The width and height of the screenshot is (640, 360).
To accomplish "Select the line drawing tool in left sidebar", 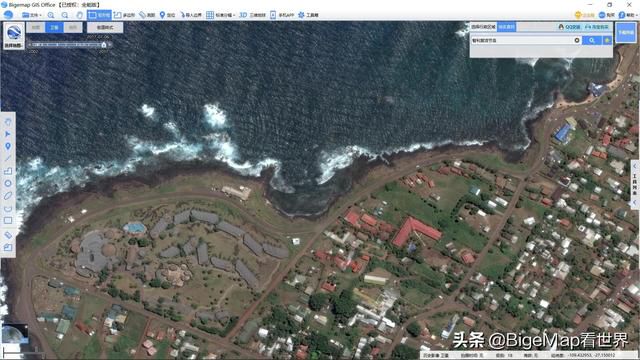I will [8, 158].
